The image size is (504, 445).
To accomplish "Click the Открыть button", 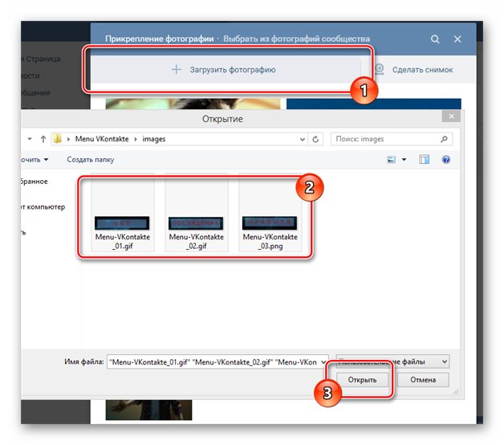I will point(362,380).
